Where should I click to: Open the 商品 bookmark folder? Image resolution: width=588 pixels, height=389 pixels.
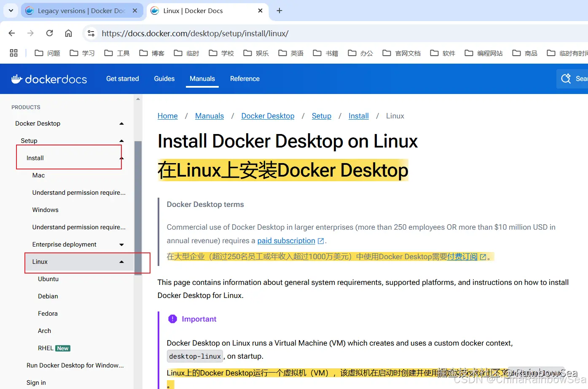pyautogui.click(x=525, y=53)
